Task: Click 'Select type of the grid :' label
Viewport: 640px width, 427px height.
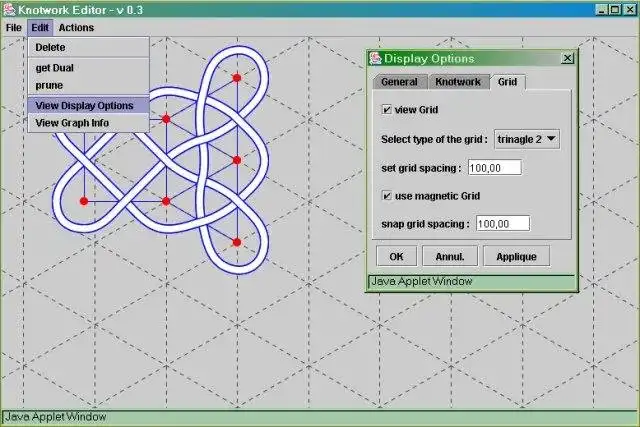Action: click(434, 140)
